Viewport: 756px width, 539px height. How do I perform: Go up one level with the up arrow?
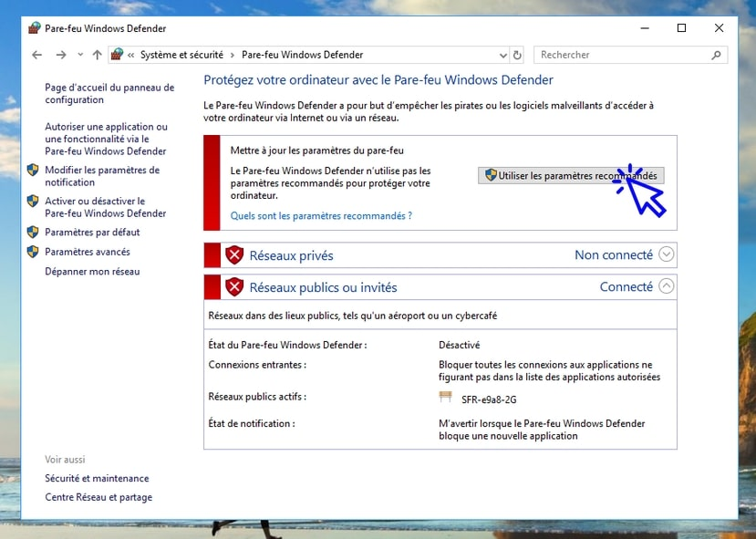tap(98, 55)
